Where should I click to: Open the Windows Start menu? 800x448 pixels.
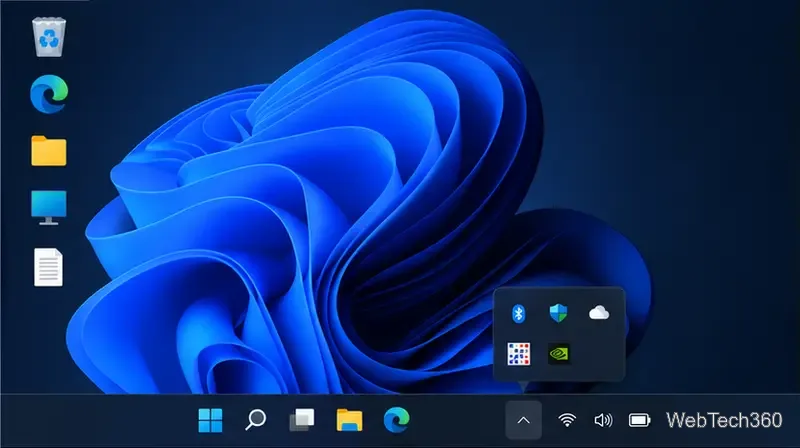click(x=210, y=420)
